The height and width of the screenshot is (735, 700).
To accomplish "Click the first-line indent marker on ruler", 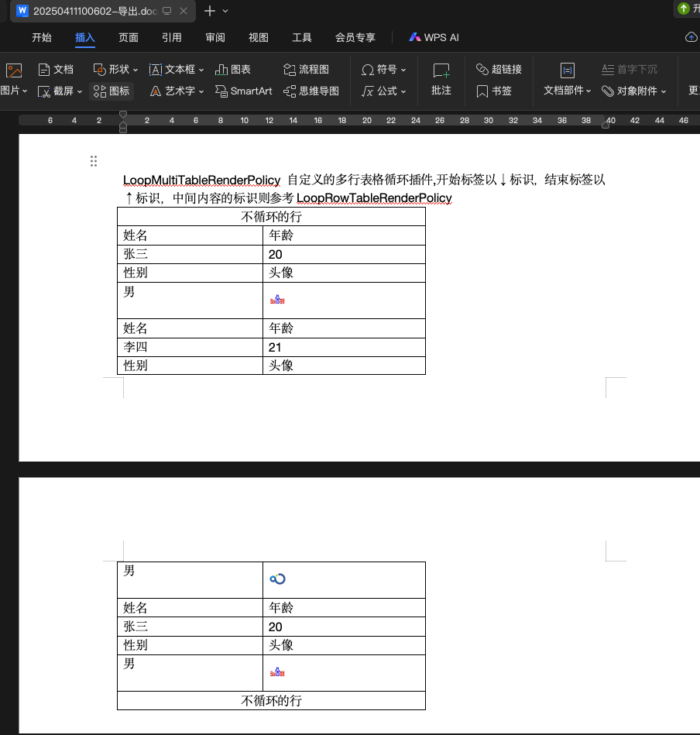I will tap(123, 115).
